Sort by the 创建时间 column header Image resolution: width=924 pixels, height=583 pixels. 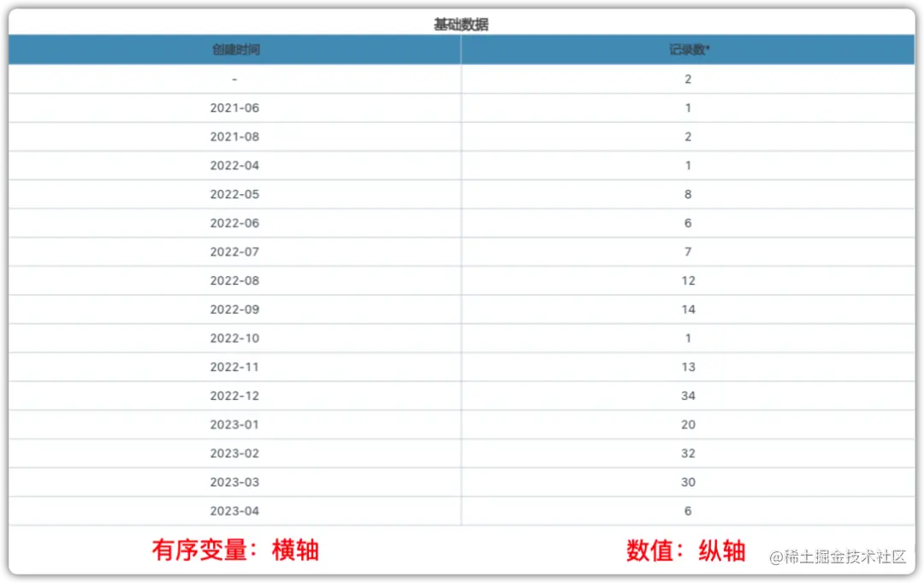coord(234,50)
